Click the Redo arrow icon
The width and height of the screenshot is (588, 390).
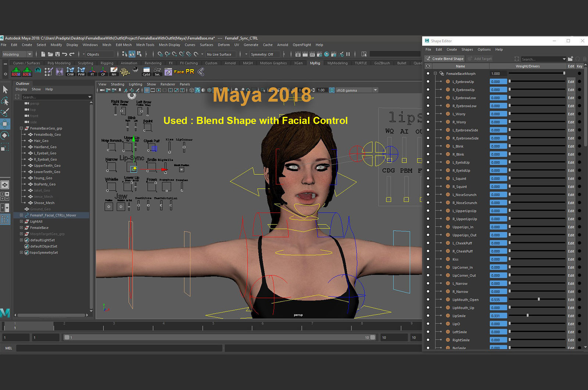(x=72, y=54)
